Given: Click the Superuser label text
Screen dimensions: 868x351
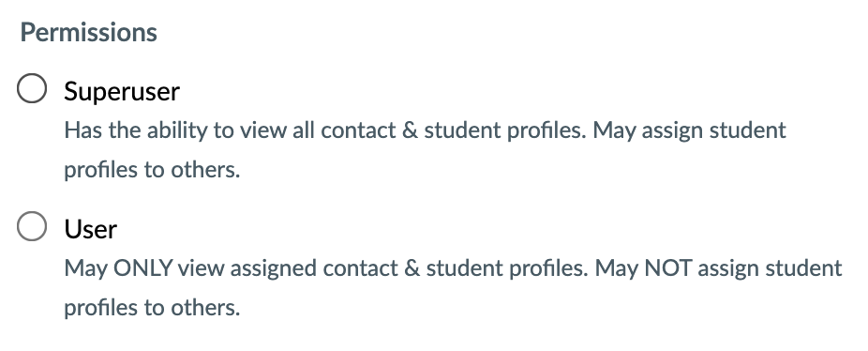Looking at the screenshot, I should (122, 91).
